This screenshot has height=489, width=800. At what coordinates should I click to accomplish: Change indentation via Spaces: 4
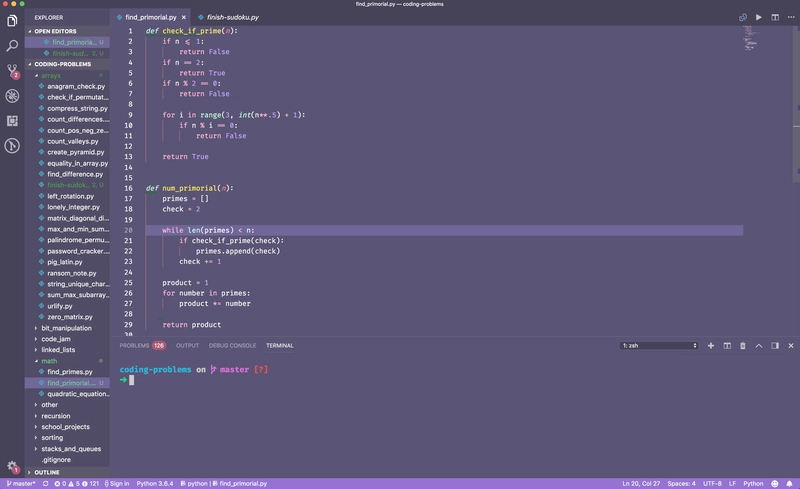point(681,483)
